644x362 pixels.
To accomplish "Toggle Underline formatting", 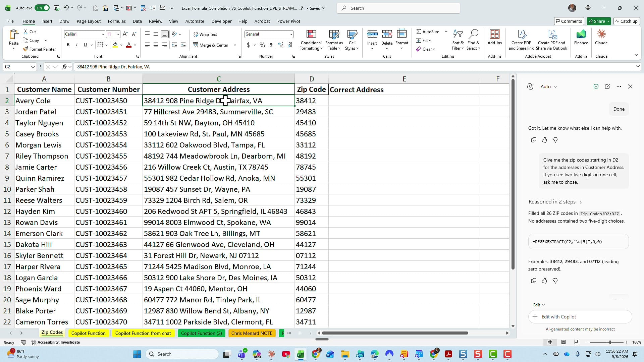I will tap(85, 45).
